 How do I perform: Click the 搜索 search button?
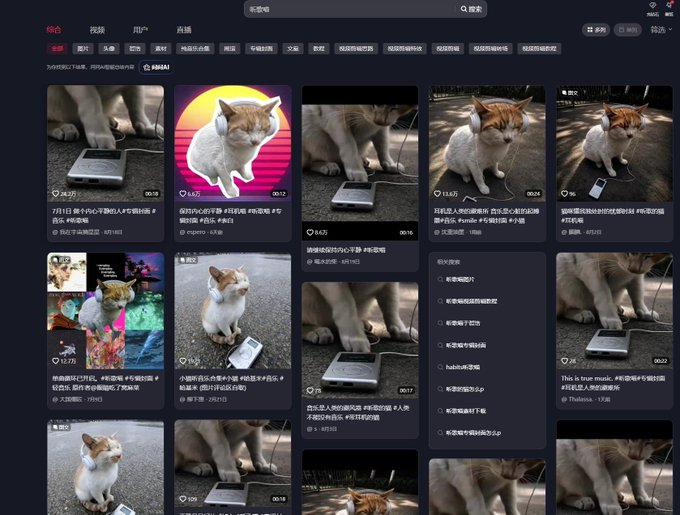(471, 9)
